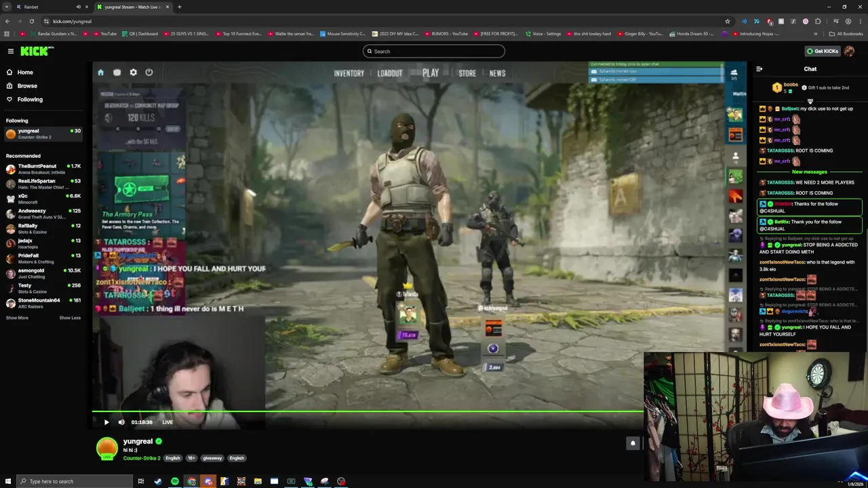Click Show Less under Recommended
Image resolution: width=868 pixels, height=488 pixels.
70,318
